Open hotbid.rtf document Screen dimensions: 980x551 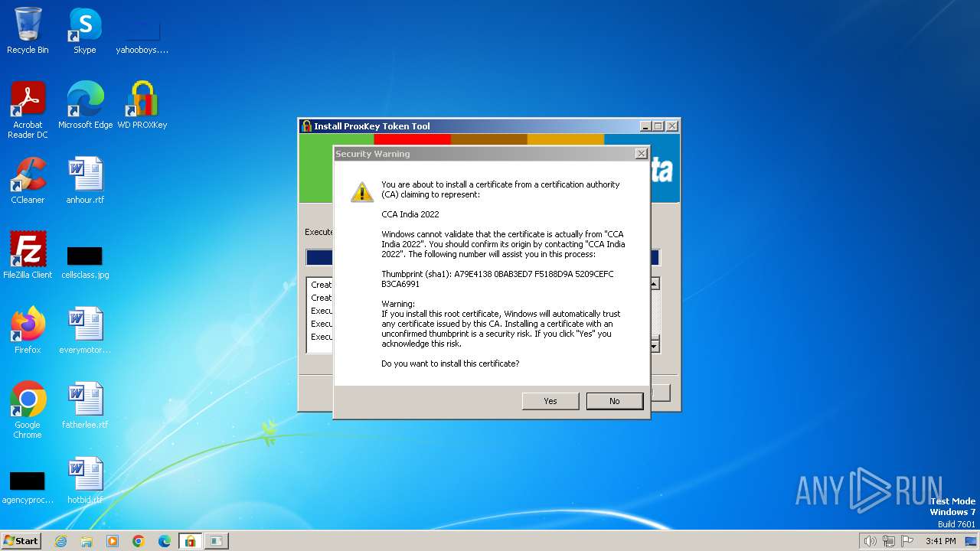coord(85,481)
